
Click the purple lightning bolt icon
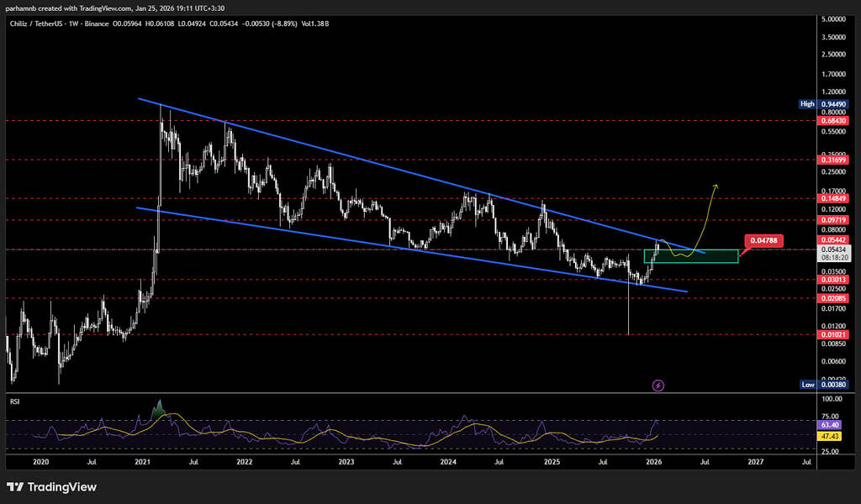point(658,386)
